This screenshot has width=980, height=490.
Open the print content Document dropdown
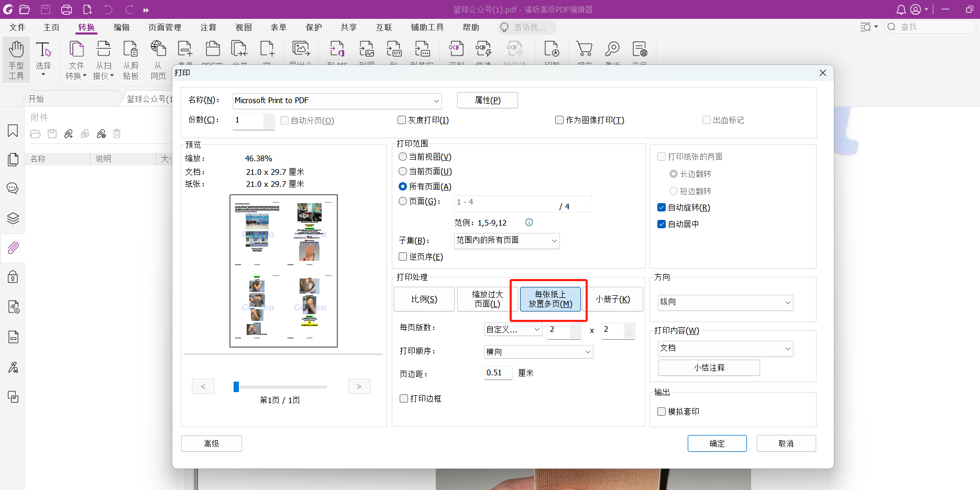[x=725, y=349]
